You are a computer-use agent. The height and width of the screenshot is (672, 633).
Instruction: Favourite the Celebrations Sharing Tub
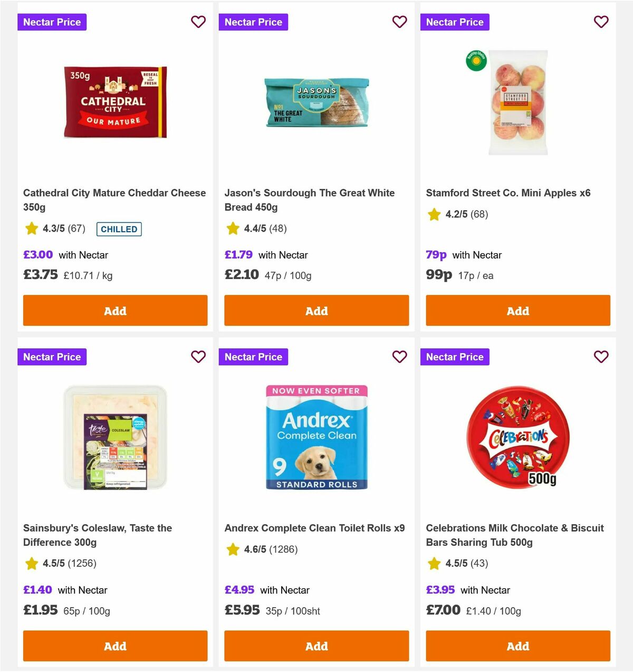601,357
